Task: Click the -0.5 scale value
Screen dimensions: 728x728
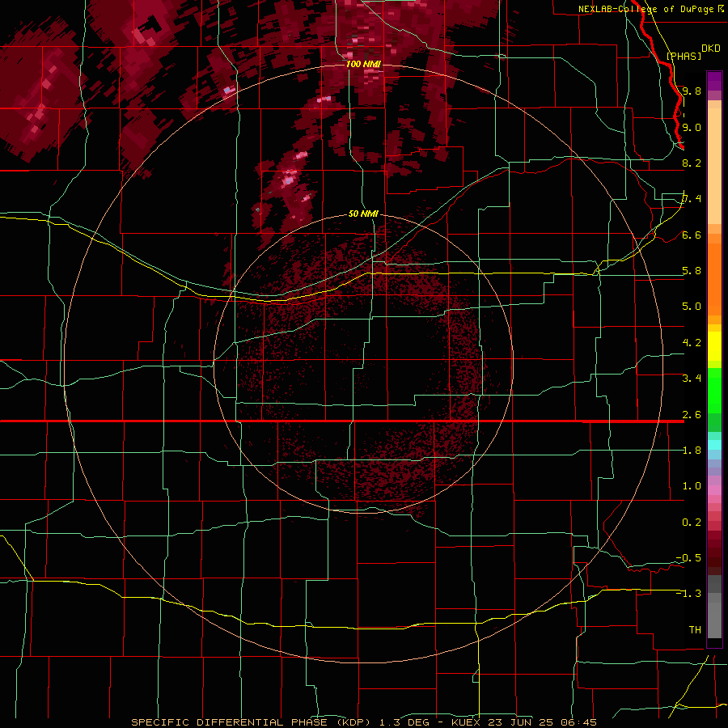Action: (x=688, y=558)
